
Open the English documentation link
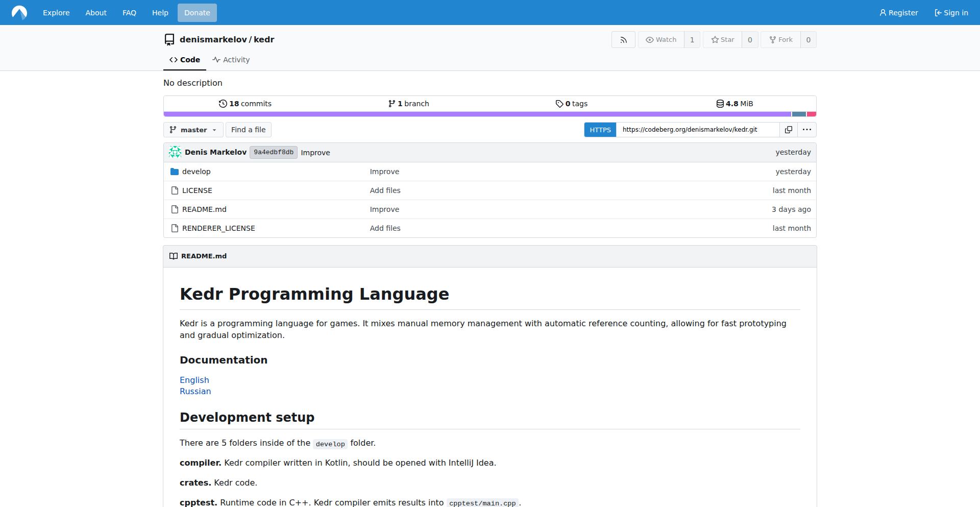click(194, 380)
